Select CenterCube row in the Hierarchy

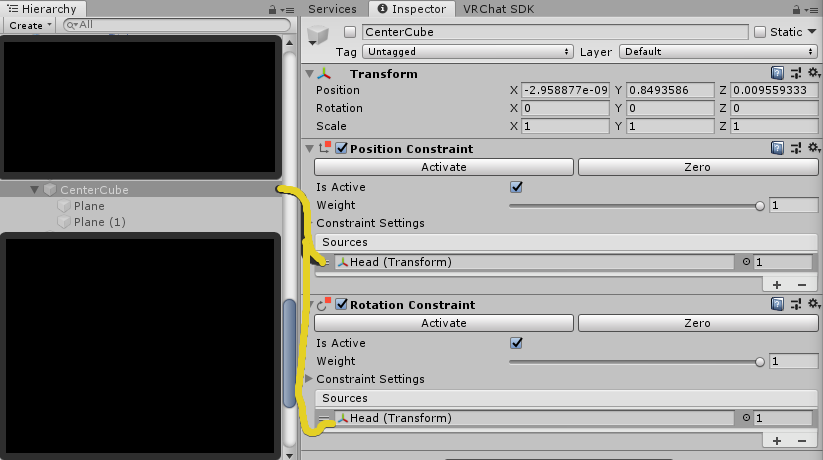pyautogui.click(x=141, y=190)
